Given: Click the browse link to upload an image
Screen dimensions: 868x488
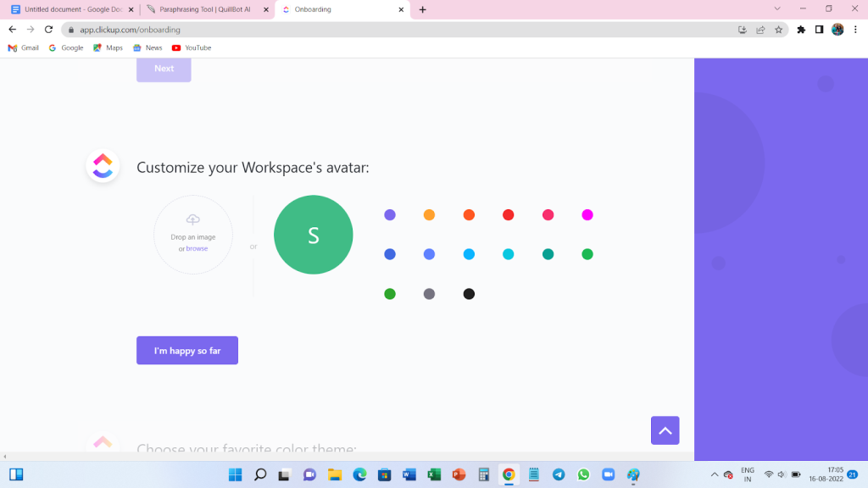Looking at the screenshot, I should tap(197, 248).
